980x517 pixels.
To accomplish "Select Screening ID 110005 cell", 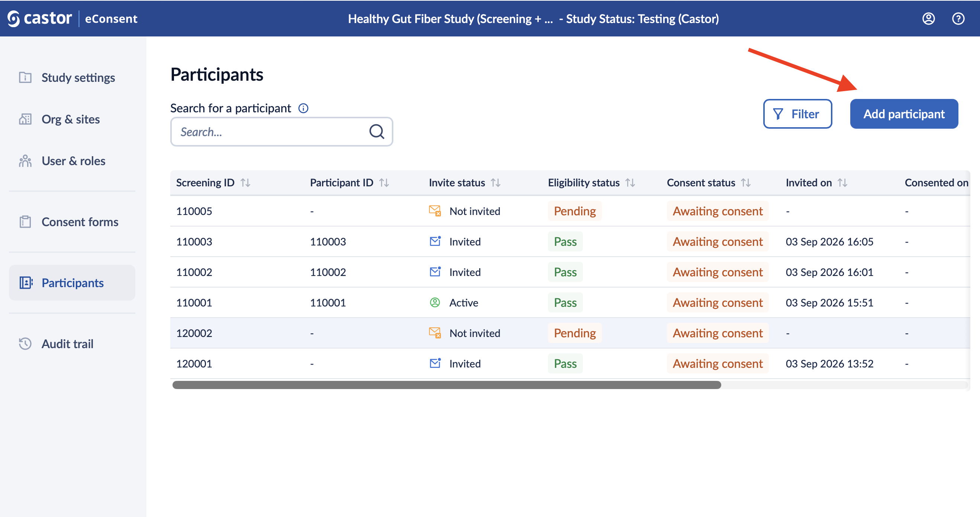I will coord(194,211).
